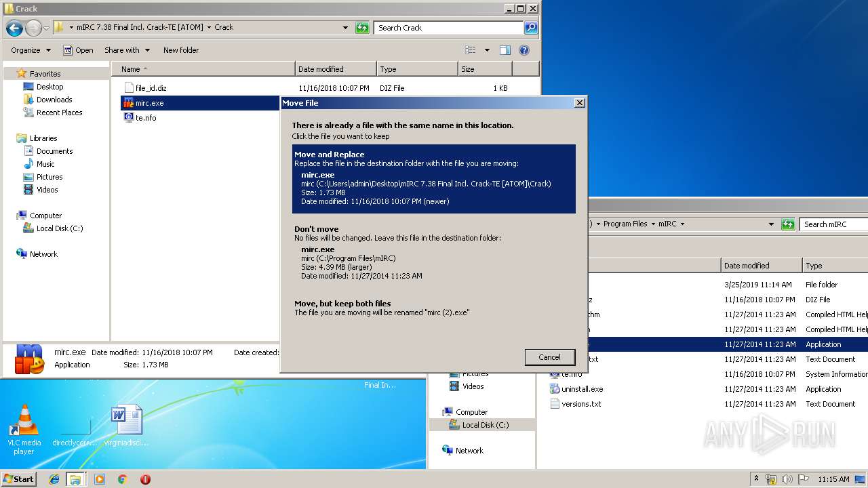The height and width of the screenshot is (488, 868).
Task: Expand the Program Files breadcrumb arrow in mIRC window
Action: click(x=653, y=224)
